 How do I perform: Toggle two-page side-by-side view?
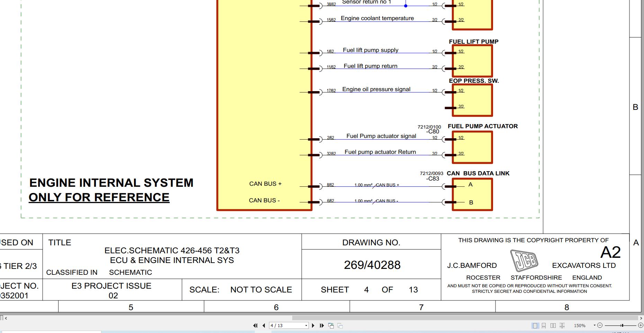click(x=553, y=325)
